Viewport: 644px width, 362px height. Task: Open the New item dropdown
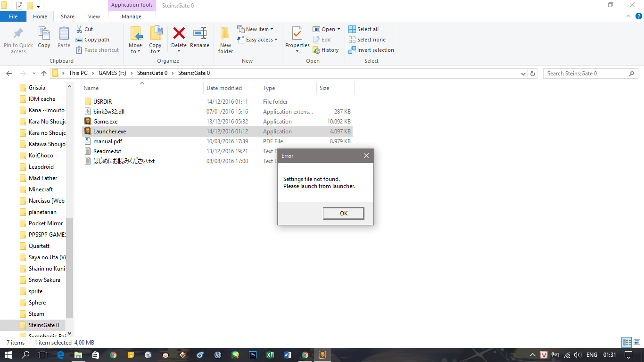coord(255,29)
